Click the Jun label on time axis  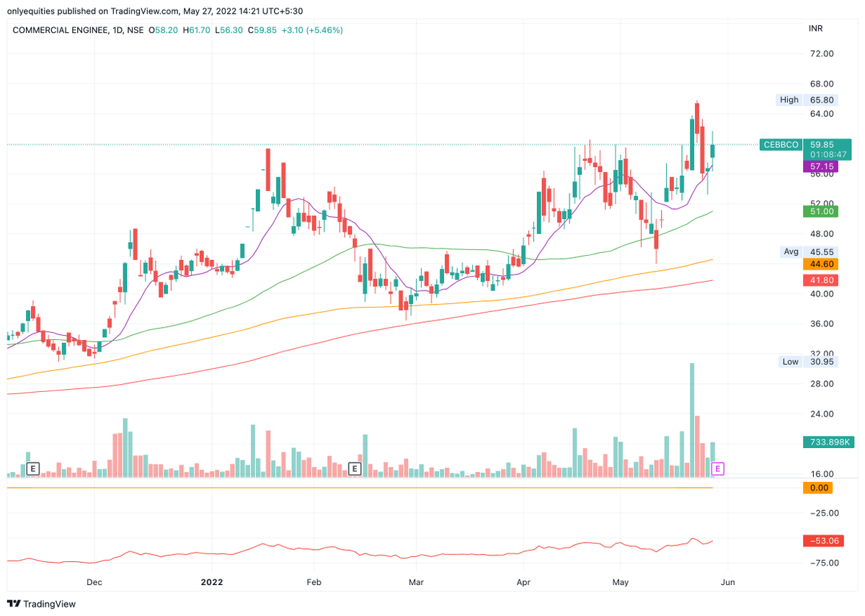(727, 581)
